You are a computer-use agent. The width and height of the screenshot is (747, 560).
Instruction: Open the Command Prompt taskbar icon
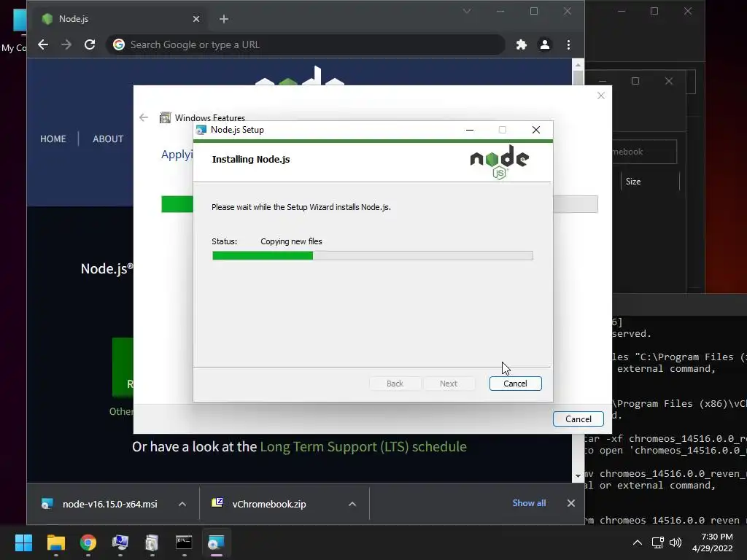[x=184, y=542]
